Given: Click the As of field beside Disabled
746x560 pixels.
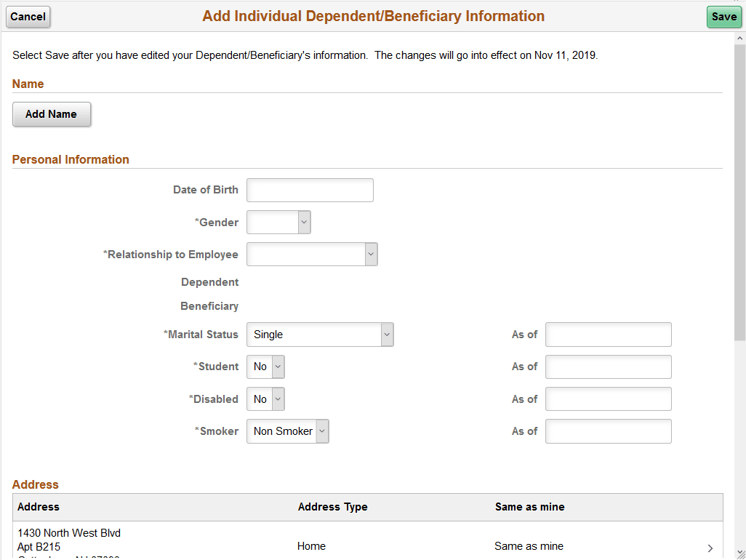Looking at the screenshot, I should 609,399.
